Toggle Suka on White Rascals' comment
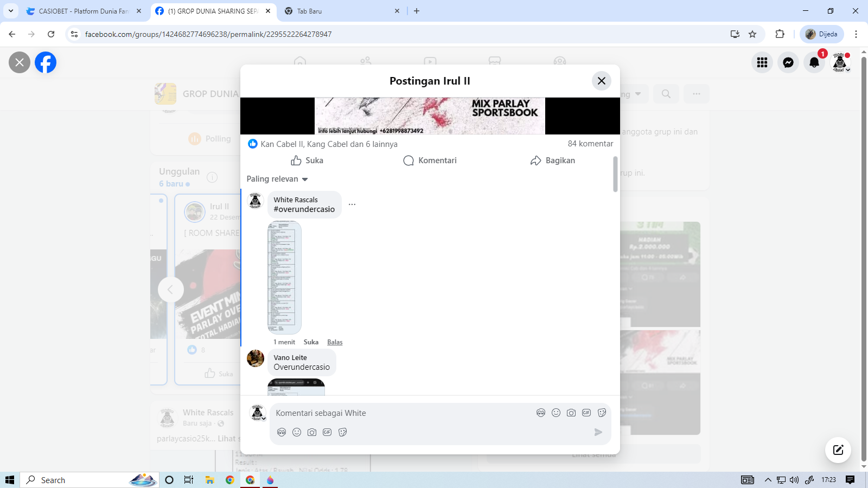 click(x=311, y=342)
